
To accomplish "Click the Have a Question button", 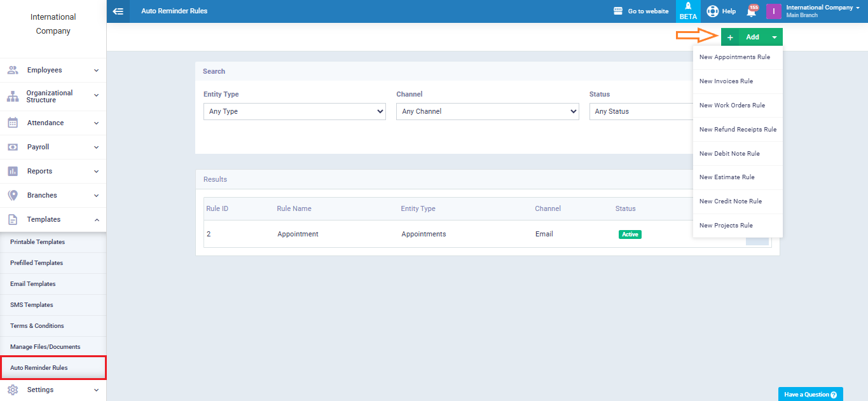I will (810, 394).
